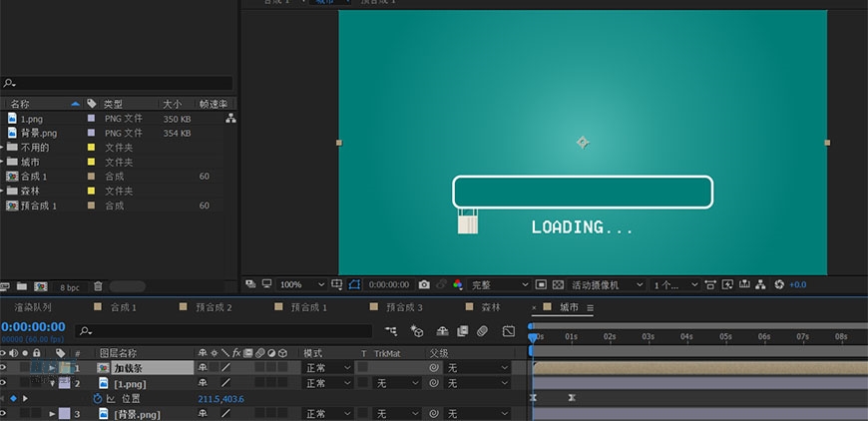
Task: Toggle the position stopwatch for 1.png
Action: (98, 398)
